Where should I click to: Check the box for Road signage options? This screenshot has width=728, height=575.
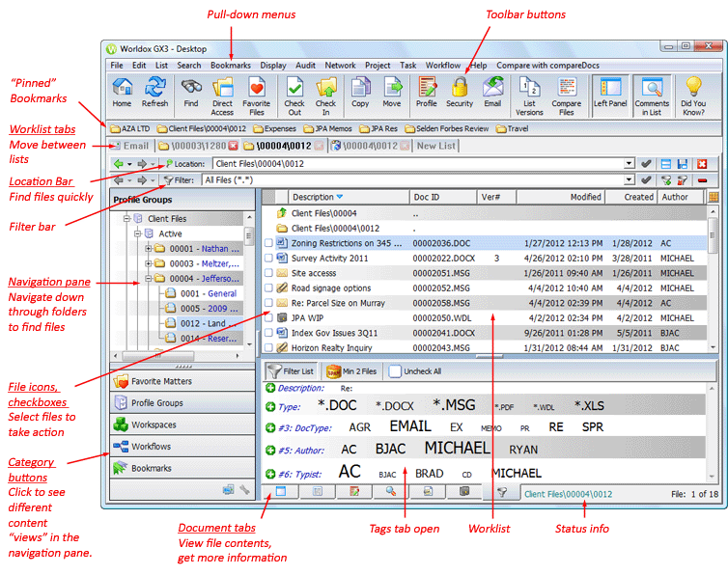click(268, 288)
